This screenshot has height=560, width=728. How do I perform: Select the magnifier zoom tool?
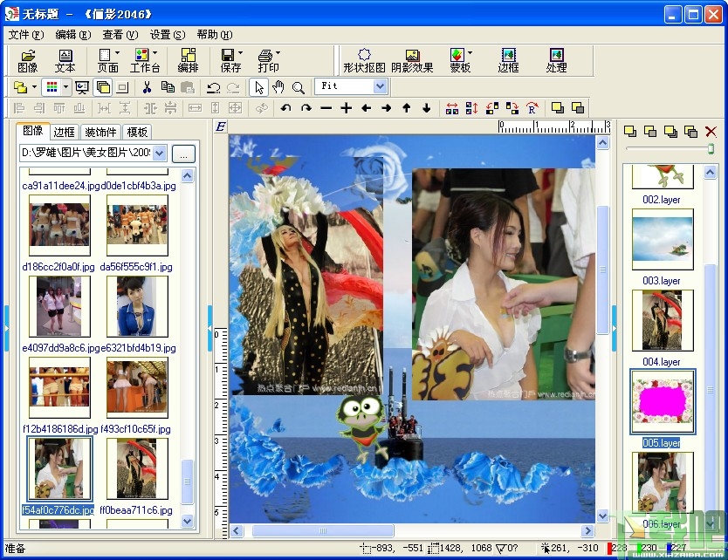point(298,87)
